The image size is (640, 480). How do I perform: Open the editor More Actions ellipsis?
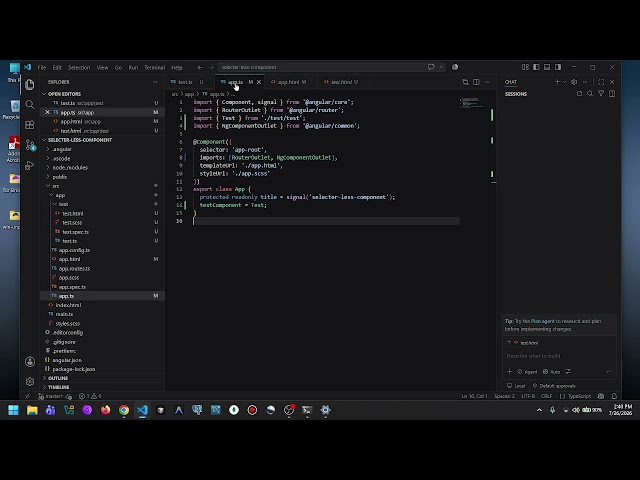487,82
